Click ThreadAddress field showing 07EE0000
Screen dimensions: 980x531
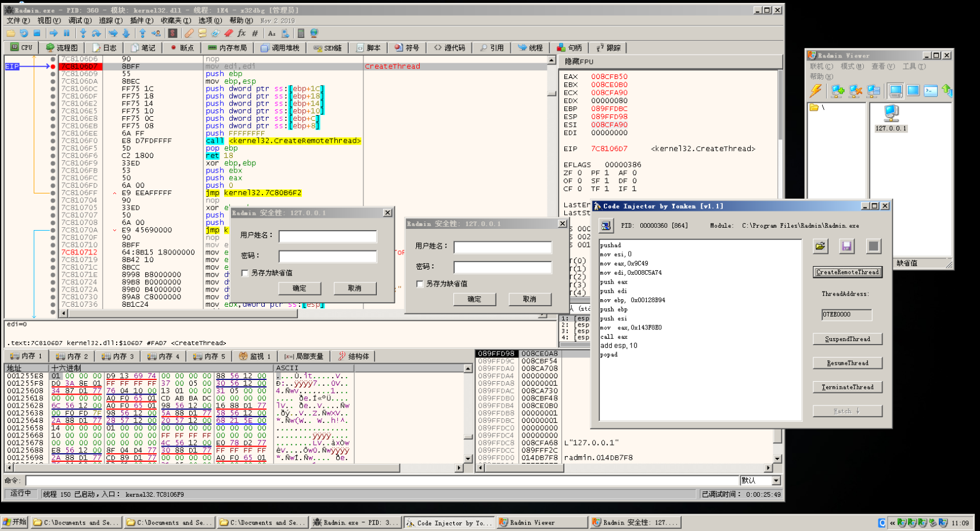[846, 314]
